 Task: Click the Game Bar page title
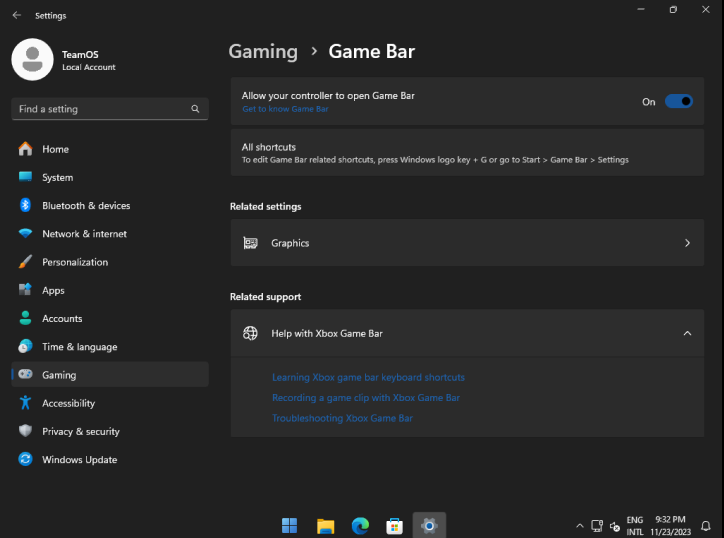tap(372, 51)
